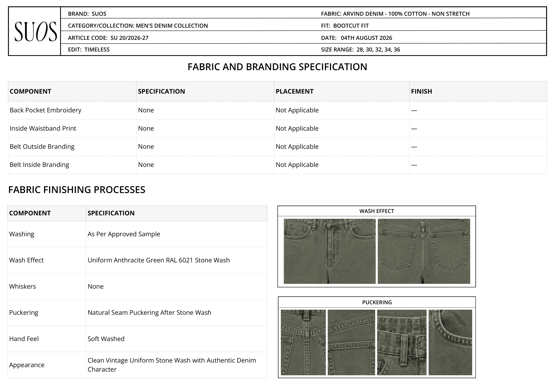Click 'Natural Seam Puckering After Stone Wash'
This screenshot has width=555, height=392.
coord(149,313)
